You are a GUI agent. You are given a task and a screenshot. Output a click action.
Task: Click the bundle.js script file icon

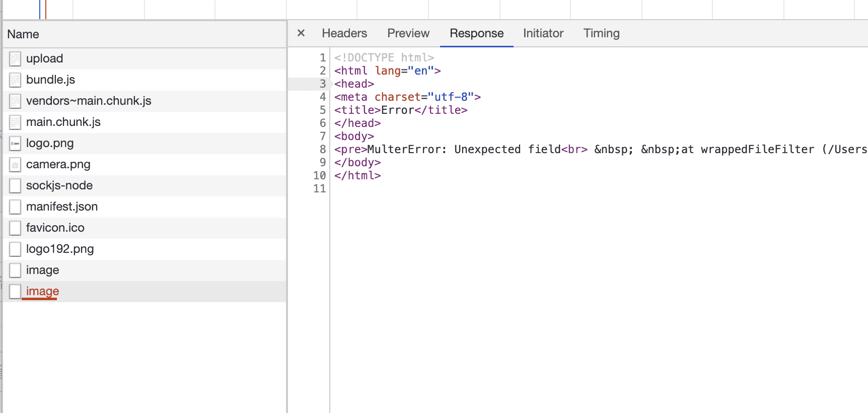click(15, 80)
